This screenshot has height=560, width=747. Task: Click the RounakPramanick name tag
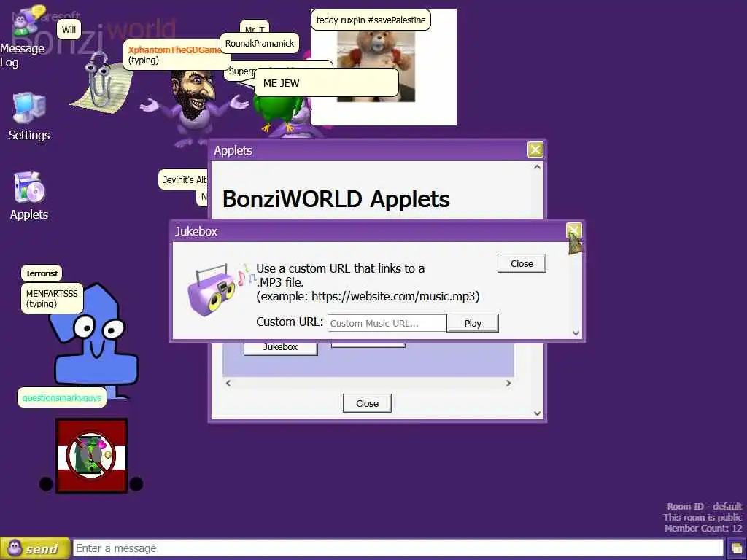(260, 43)
